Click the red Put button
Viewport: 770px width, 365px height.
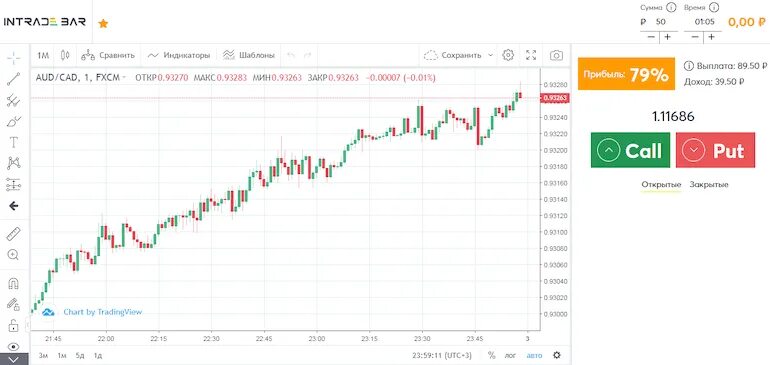point(715,150)
